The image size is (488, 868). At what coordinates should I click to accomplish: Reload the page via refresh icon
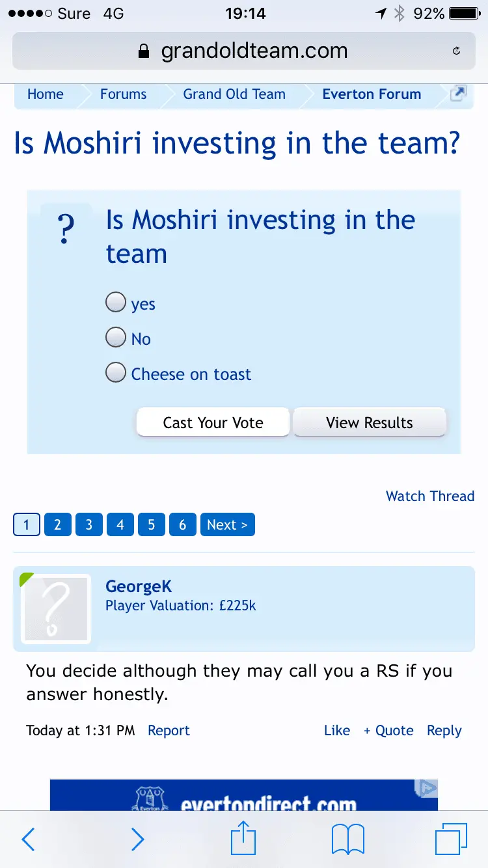456,51
